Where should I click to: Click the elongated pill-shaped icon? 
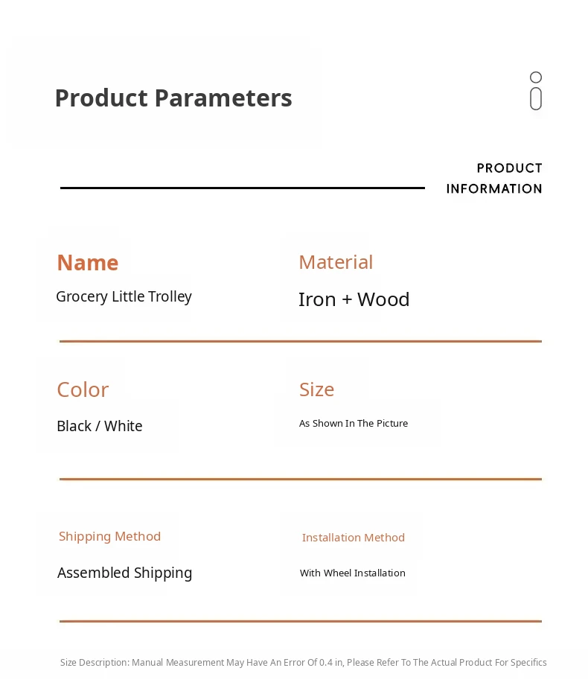pos(536,99)
